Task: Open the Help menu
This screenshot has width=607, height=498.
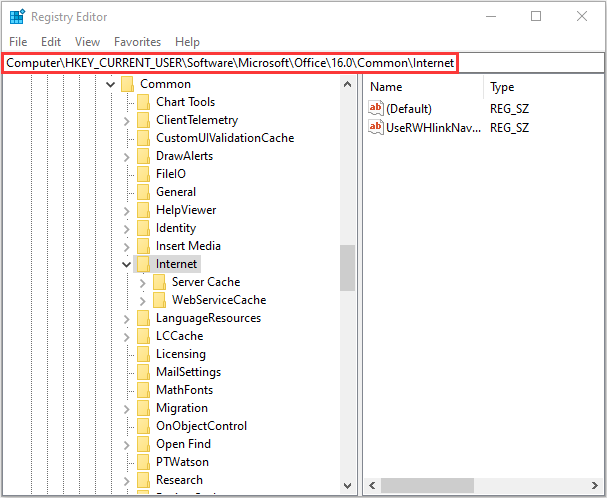Action: (x=187, y=42)
